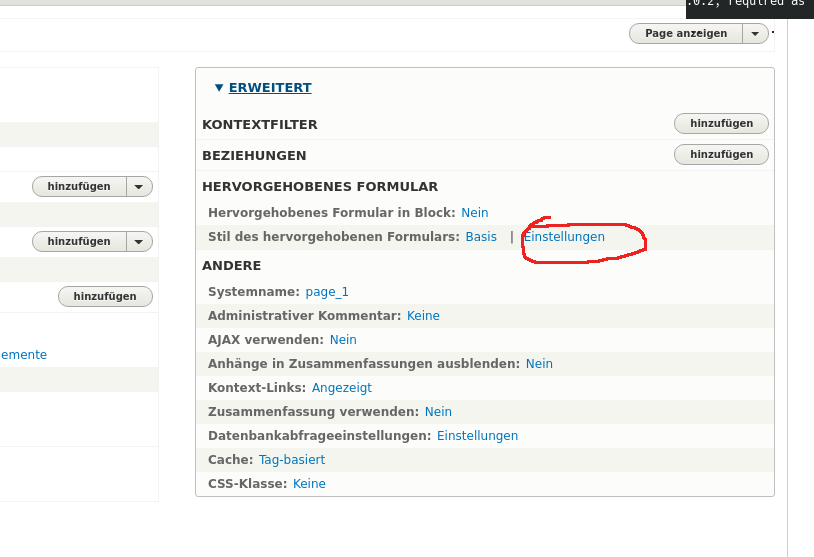The height and width of the screenshot is (557, 814).
Task: Open Einstellungen for hervorgehobenes Formular style
Action: [564, 237]
